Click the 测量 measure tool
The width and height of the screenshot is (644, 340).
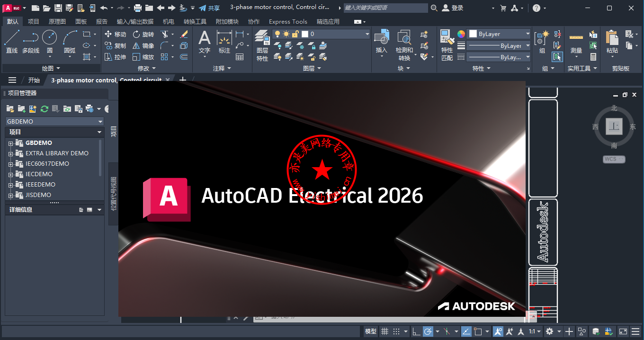click(x=576, y=42)
